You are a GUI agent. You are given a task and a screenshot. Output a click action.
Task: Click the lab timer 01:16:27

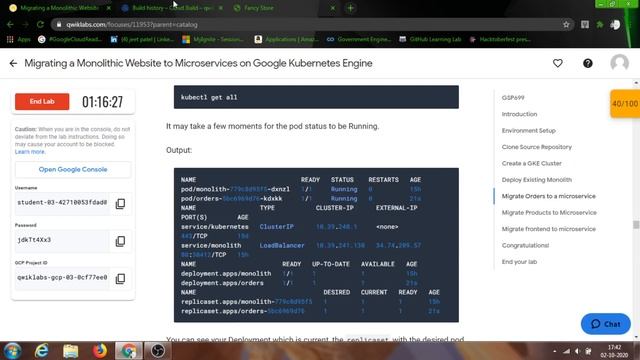(x=102, y=102)
